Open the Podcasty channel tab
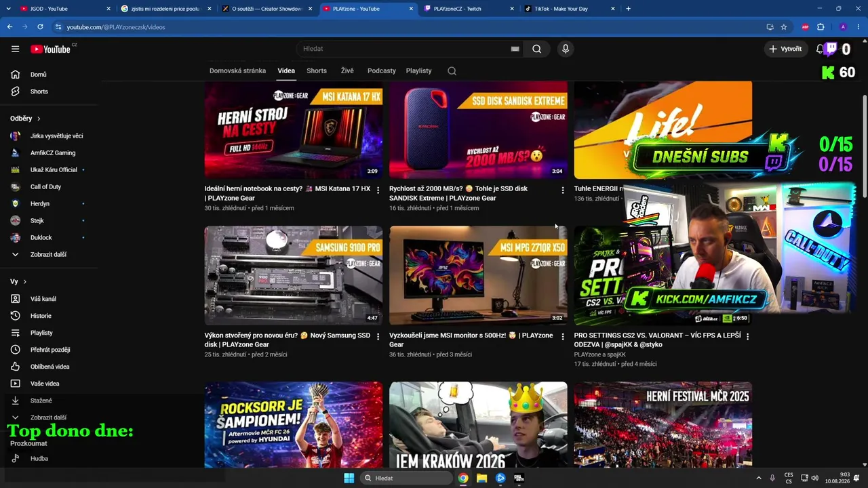This screenshot has width=868, height=488. [382, 71]
